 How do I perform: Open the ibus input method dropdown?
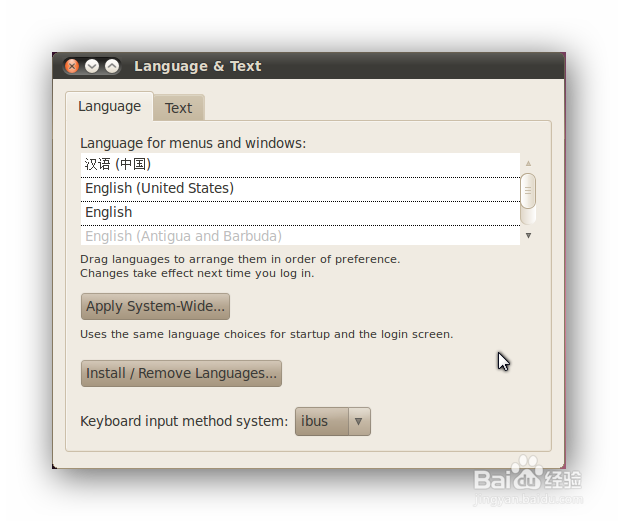click(333, 421)
